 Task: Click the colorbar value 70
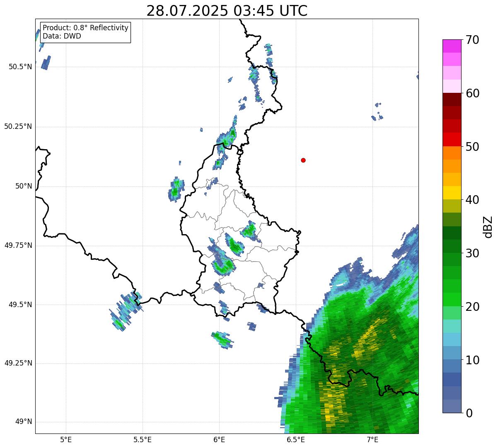tap(472, 40)
